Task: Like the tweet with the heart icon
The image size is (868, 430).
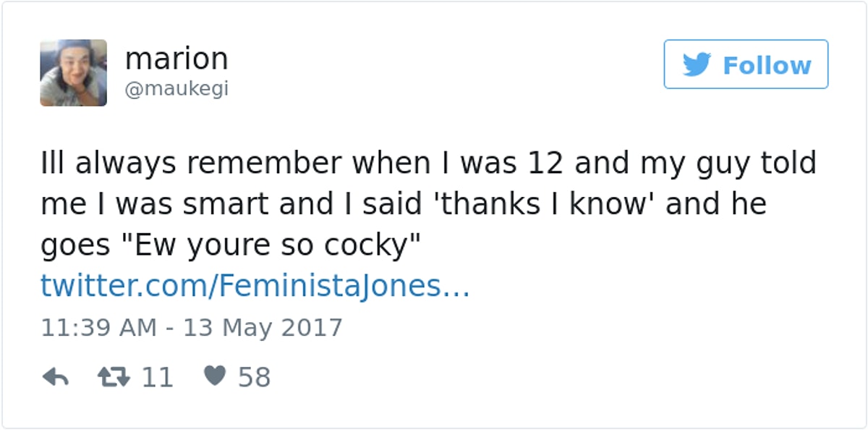Action: 215,376
